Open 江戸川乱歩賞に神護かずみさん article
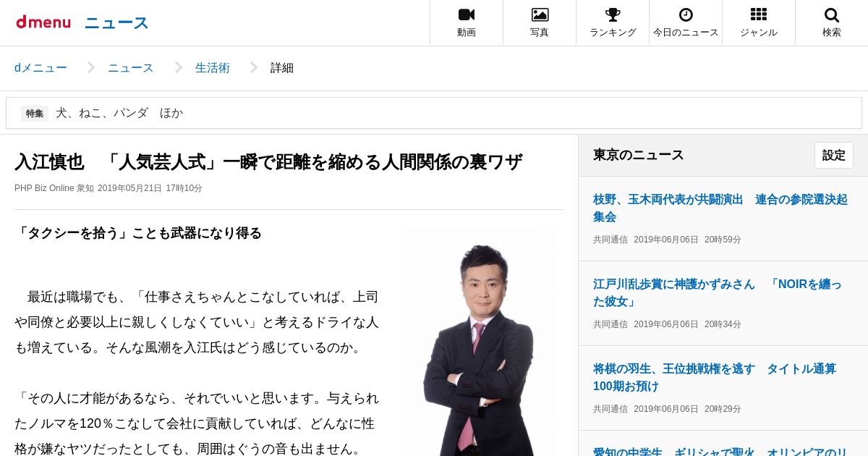Screen dimensions: 868x456 pos(718,292)
